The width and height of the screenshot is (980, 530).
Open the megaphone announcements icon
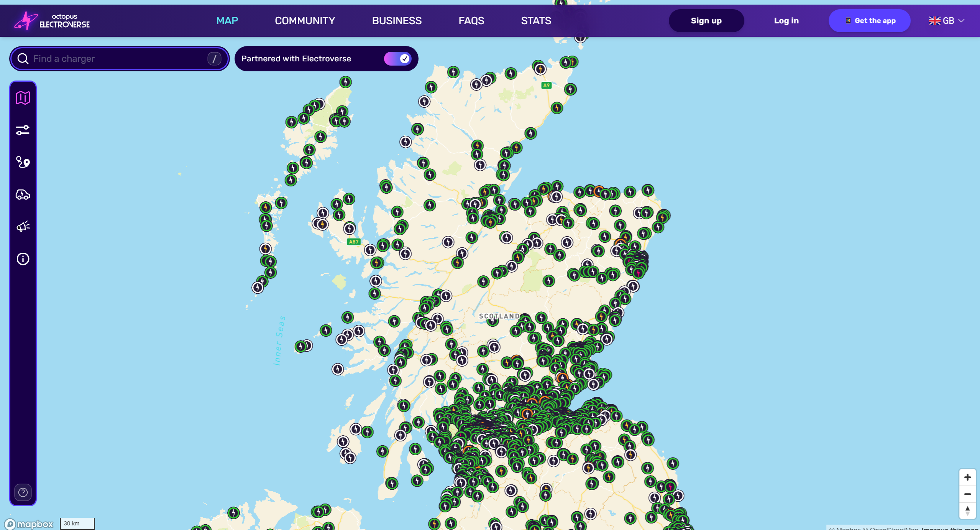[23, 227]
